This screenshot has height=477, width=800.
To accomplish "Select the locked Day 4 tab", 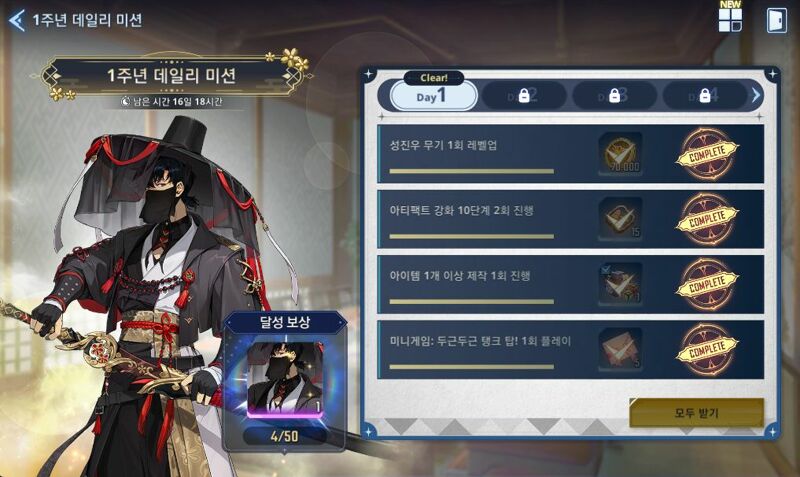I will [x=705, y=95].
